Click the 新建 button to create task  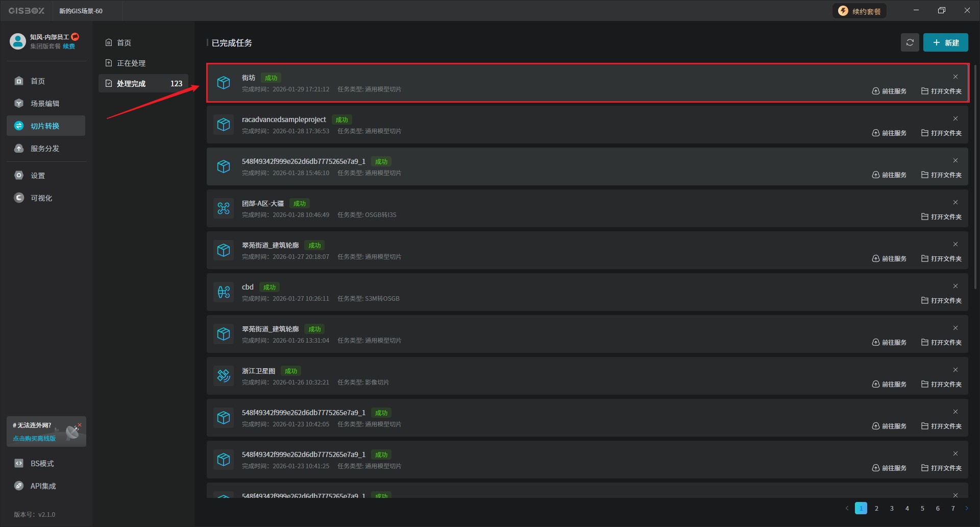point(945,43)
